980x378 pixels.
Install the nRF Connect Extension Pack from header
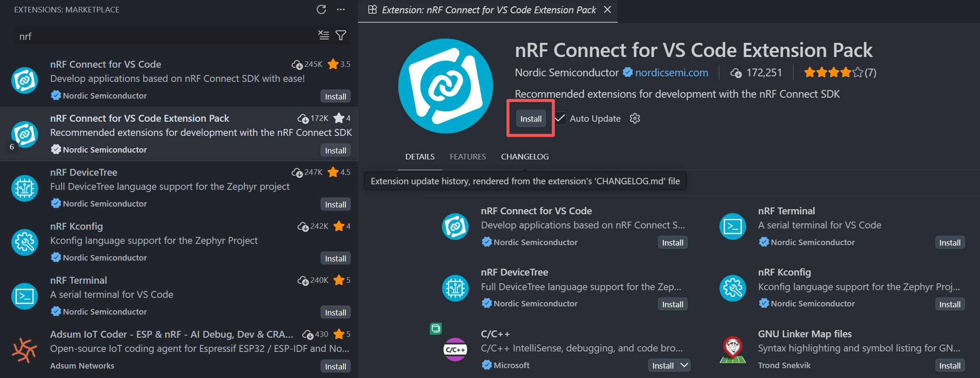pyautogui.click(x=531, y=119)
